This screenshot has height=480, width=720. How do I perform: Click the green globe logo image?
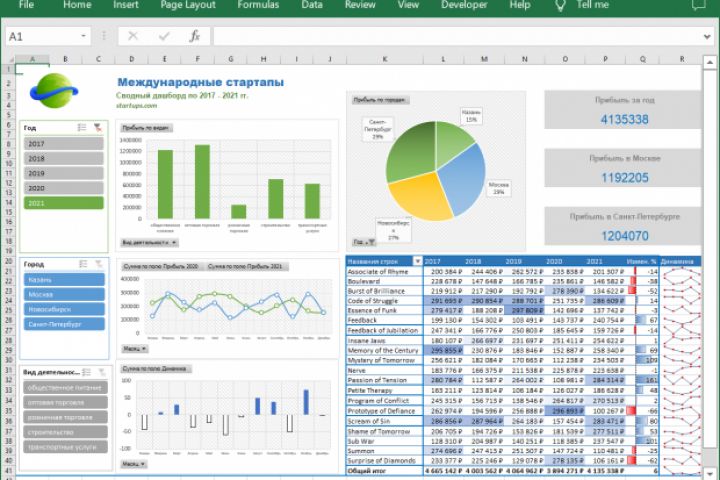tap(55, 90)
